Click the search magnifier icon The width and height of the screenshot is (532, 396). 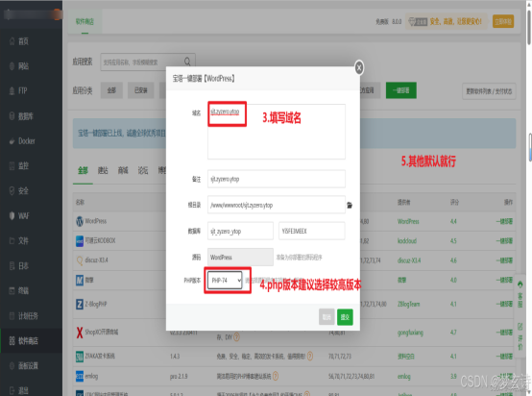(x=187, y=62)
